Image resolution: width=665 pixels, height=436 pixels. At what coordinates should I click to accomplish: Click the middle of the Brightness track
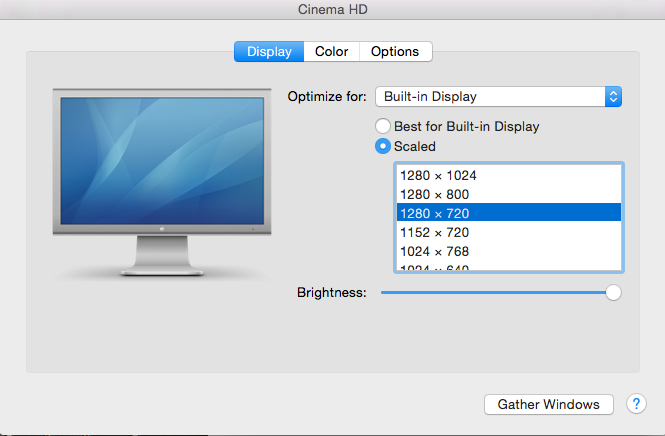pyautogui.click(x=497, y=292)
